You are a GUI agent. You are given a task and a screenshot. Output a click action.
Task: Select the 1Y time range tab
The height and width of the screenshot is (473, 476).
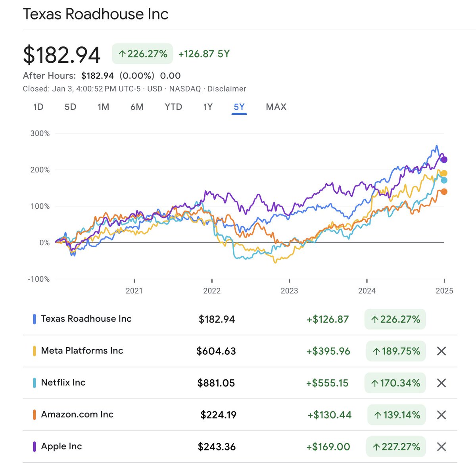pos(208,107)
